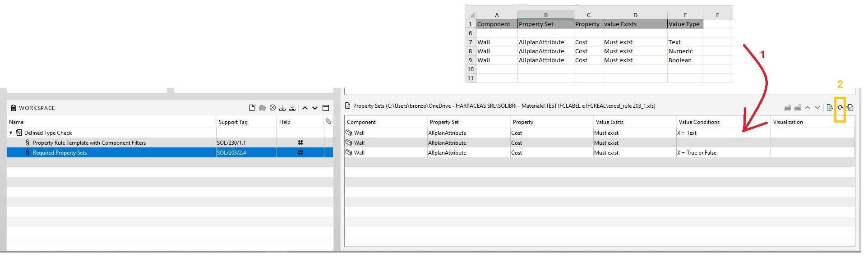Screen dimensions: 868x261
Task: Click the refresh Excel link icon
Action: [x=840, y=107]
